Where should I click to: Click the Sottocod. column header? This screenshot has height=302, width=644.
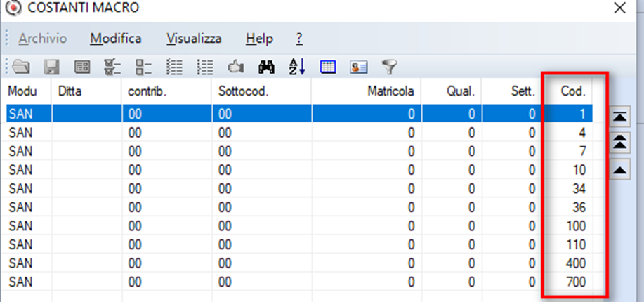pyautogui.click(x=262, y=91)
